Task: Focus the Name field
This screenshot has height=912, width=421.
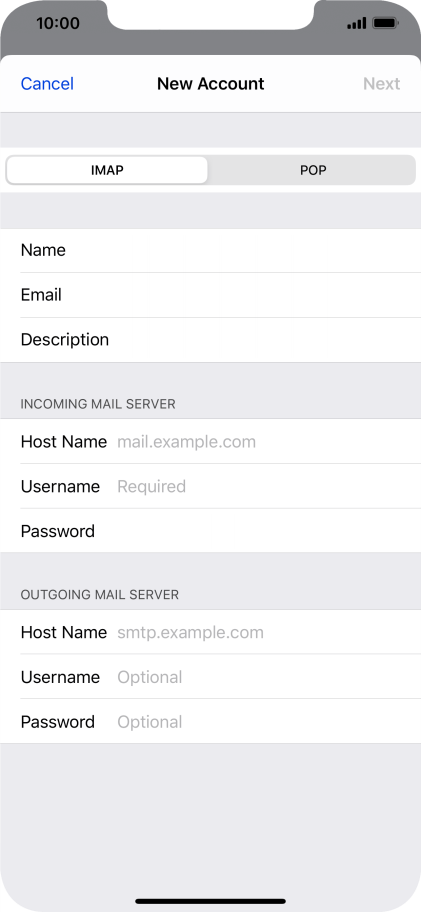Action: 210,250
